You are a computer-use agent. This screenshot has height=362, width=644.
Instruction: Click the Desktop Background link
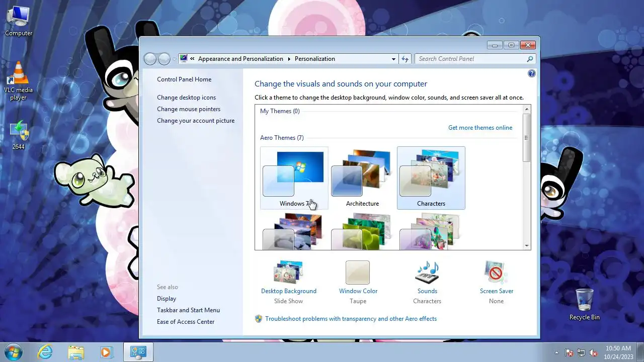tap(289, 291)
